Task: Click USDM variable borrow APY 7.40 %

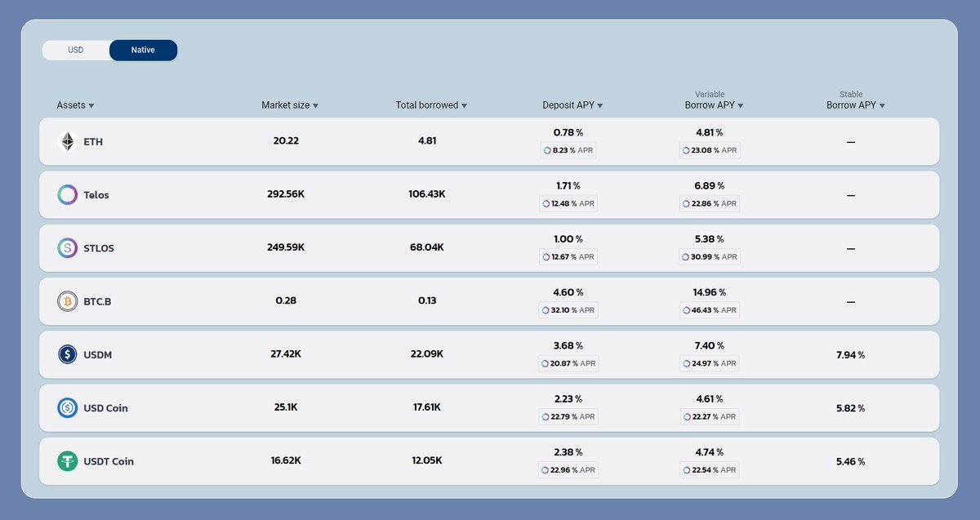Action: pos(710,346)
